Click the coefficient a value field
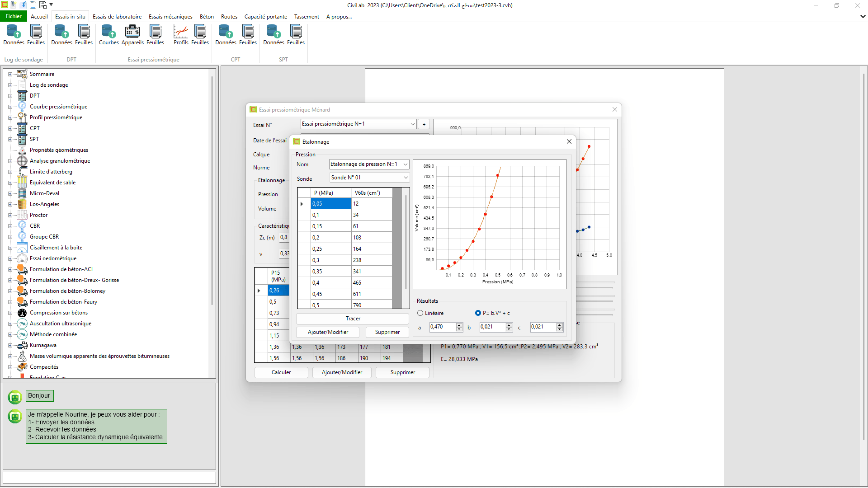The image size is (868, 488). [442, 327]
